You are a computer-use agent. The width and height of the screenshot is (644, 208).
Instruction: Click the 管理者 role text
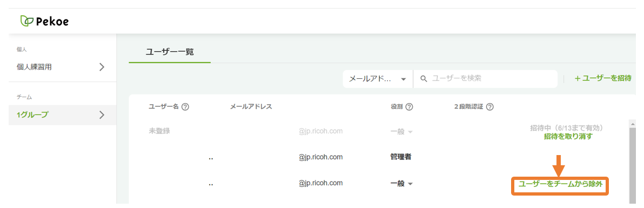(401, 157)
